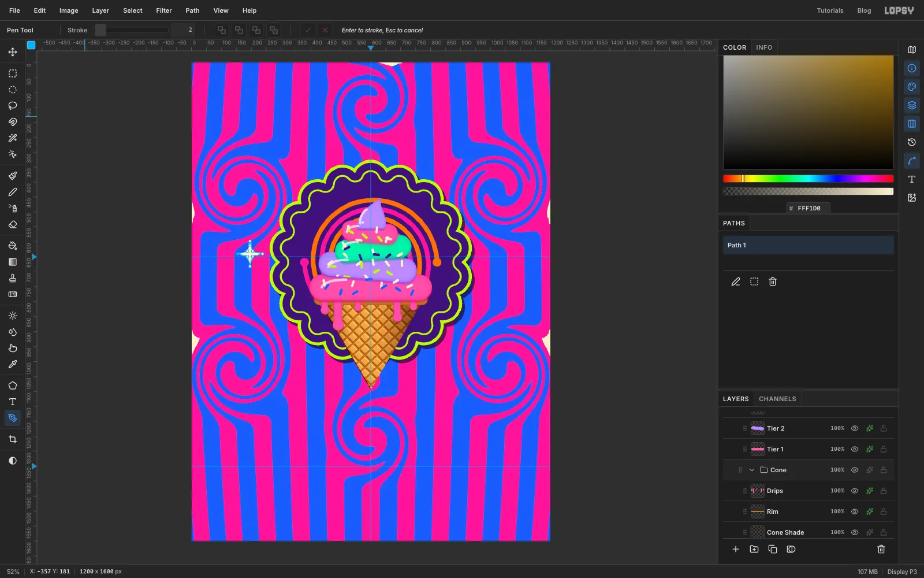Screen dimensions: 924x578
Task: Open the Blog link
Action: point(864,10)
